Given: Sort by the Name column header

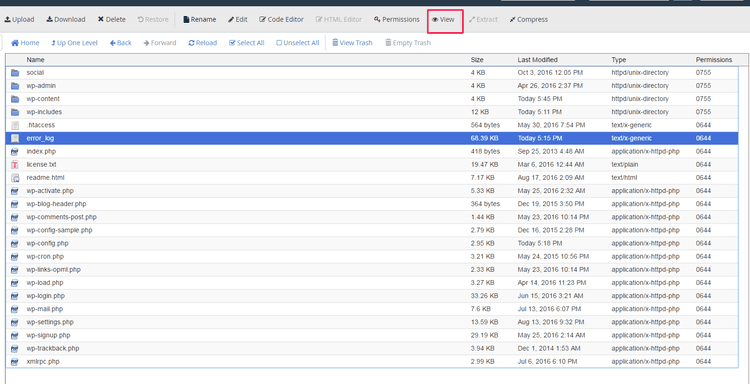Looking at the screenshot, I should pos(35,60).
